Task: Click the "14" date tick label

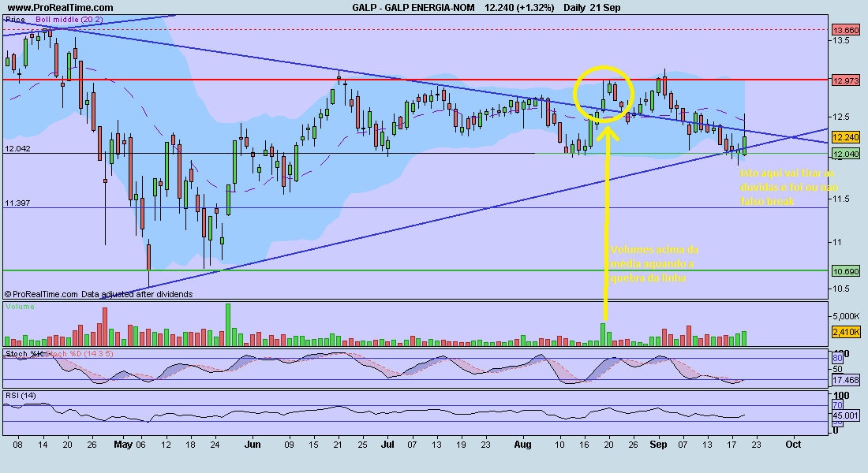Action: point(43,445)
